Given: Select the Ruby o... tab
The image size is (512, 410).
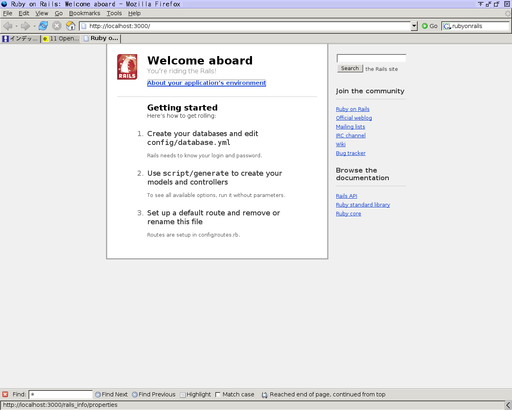Looking at the screenshot, I should click(101, 38).
